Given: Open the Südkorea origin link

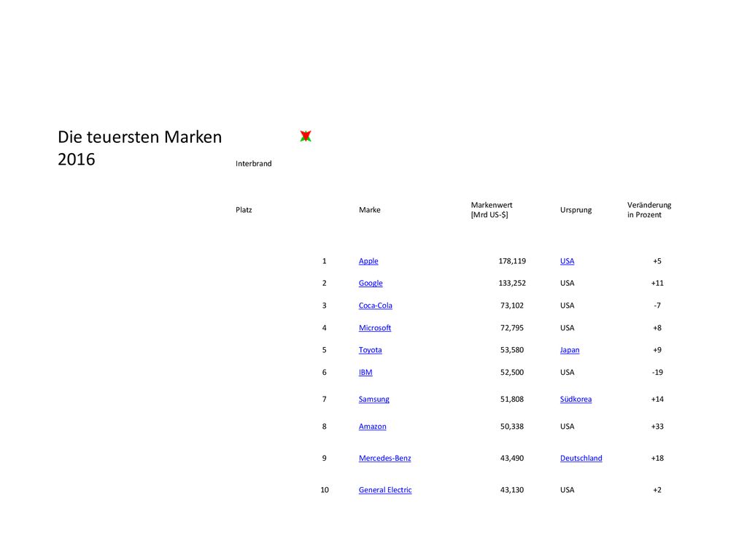Looking at the screenshot, I should [576, 399].
